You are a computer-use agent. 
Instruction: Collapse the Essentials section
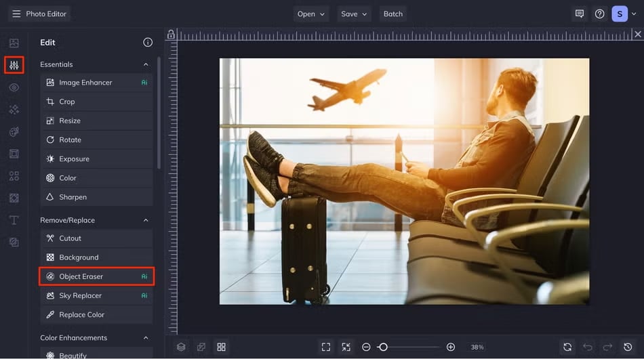pyautogui.click(x=146, y=64)
